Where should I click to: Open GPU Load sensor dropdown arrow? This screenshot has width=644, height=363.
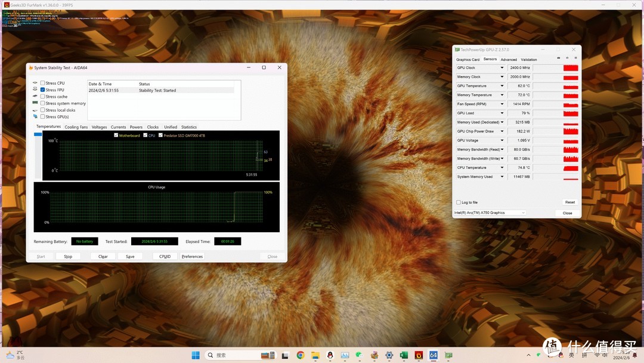[502, 113]
